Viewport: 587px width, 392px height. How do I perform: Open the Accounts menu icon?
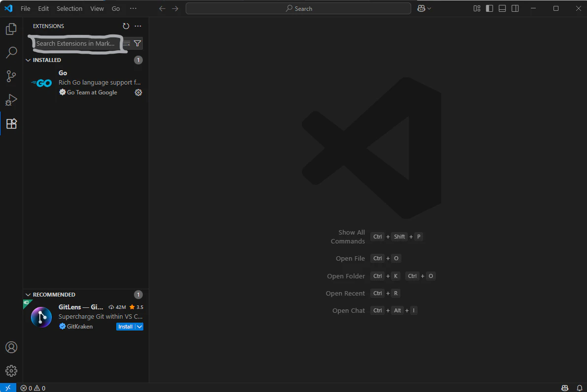(11, 347)
